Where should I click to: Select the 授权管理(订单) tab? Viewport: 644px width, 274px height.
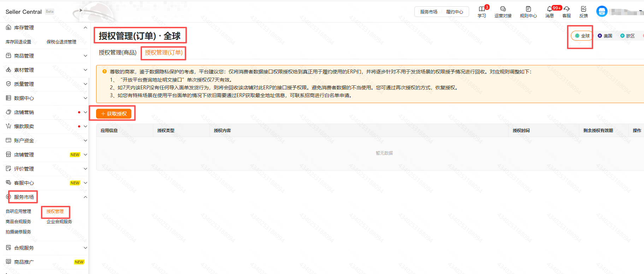point(164,53)
